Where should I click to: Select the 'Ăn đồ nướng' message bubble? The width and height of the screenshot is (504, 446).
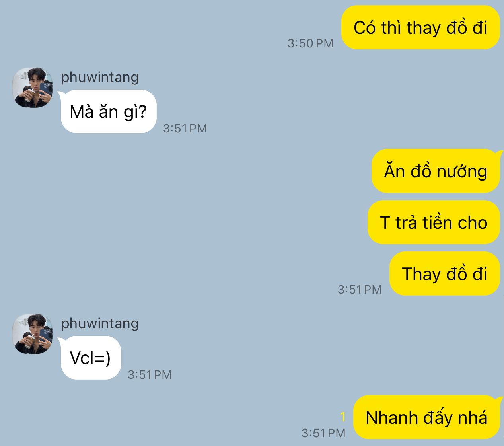(436, 171)
